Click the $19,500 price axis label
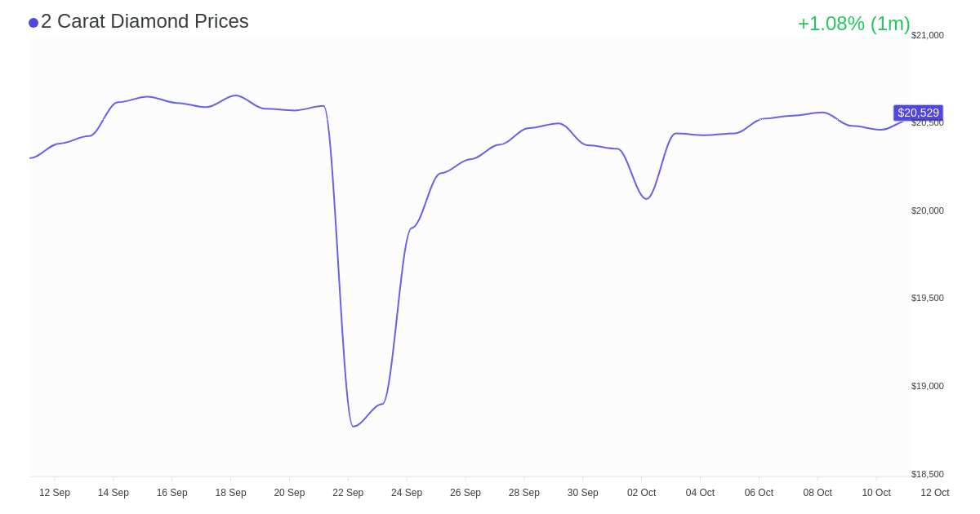Screen dimensions: 980x514 pos(927,298)
